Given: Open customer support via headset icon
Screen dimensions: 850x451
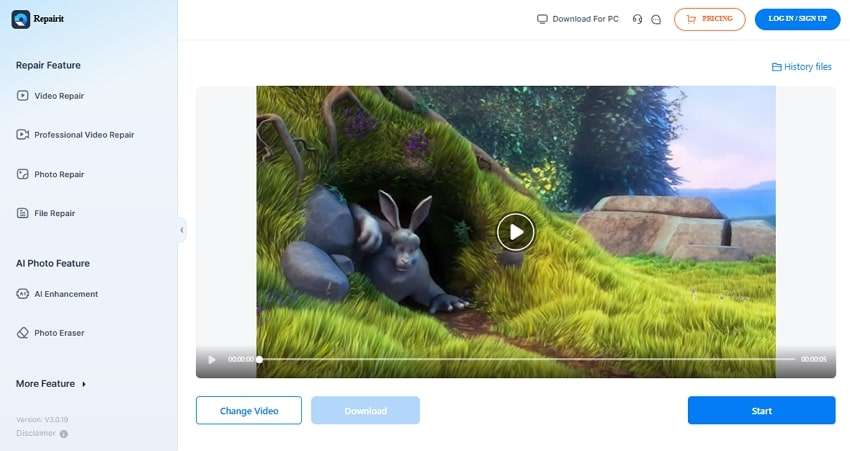Looking at the screenshot, I should (x=638, y=20).
